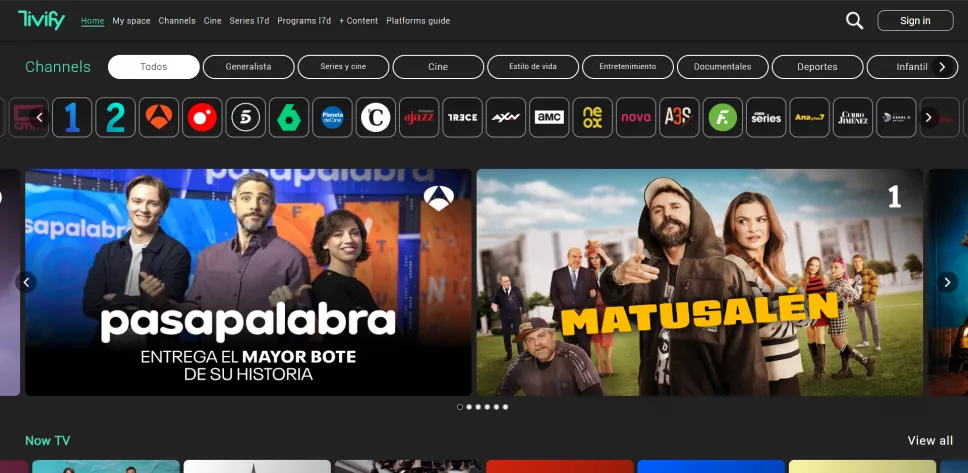Select the Neox channel icon

[592, 117]
